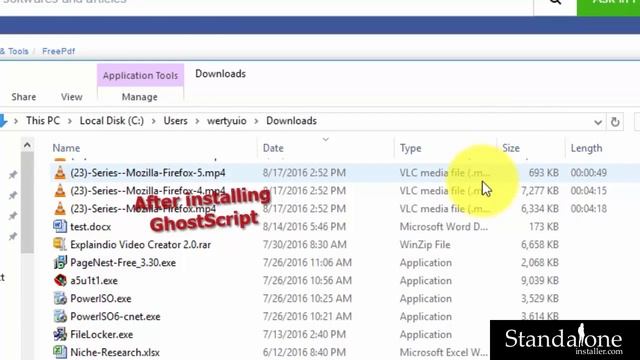
Task: Sort files by the Length column
Action: point(586,148)
